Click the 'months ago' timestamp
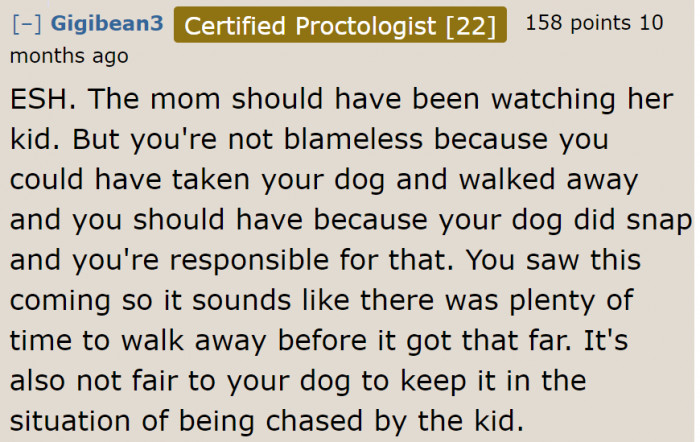Viewport: 700px width, 442px height. tap(69, 56)
